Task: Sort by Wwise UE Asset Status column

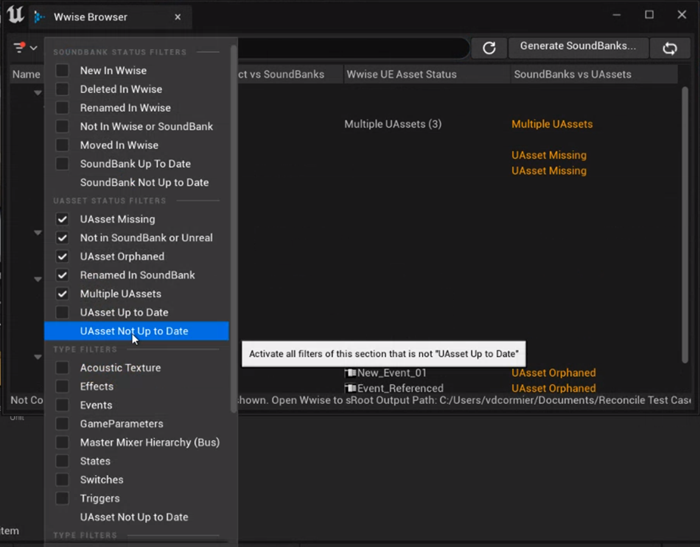Action: [x=400, y=75]
